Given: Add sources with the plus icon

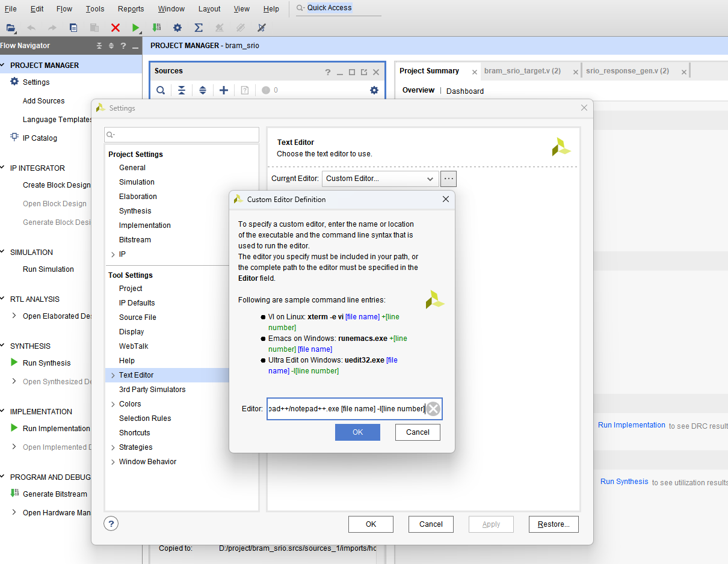Looking at the screenshot, I should click(224, 90).
